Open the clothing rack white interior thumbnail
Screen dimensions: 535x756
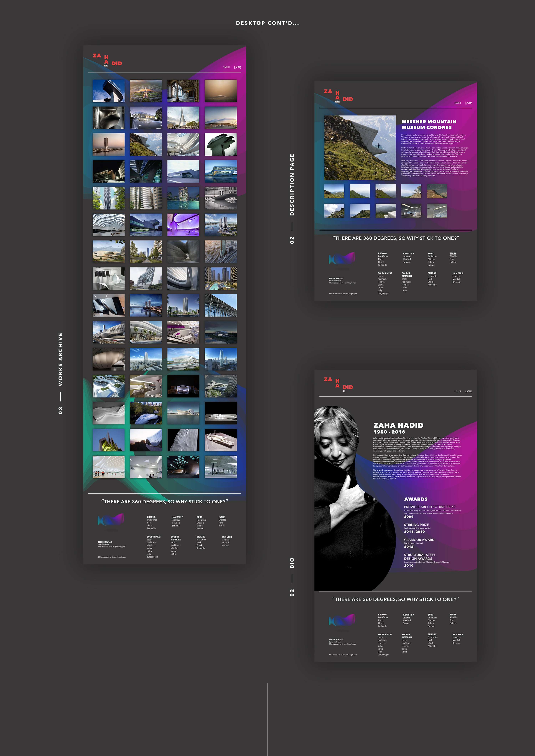point(108,279)
